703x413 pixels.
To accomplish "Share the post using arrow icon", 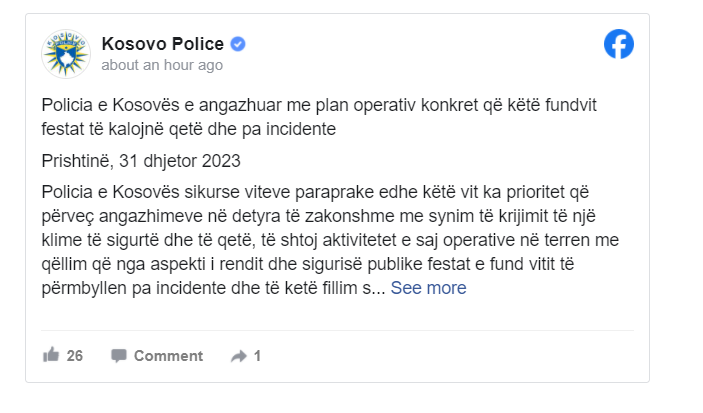I will tap(239, 356).
